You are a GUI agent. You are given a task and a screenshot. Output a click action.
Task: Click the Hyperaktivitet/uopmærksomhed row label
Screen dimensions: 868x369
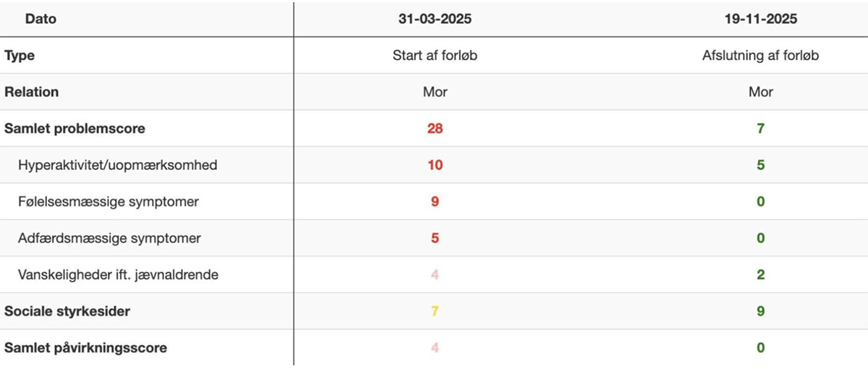(x=118, y=165)
